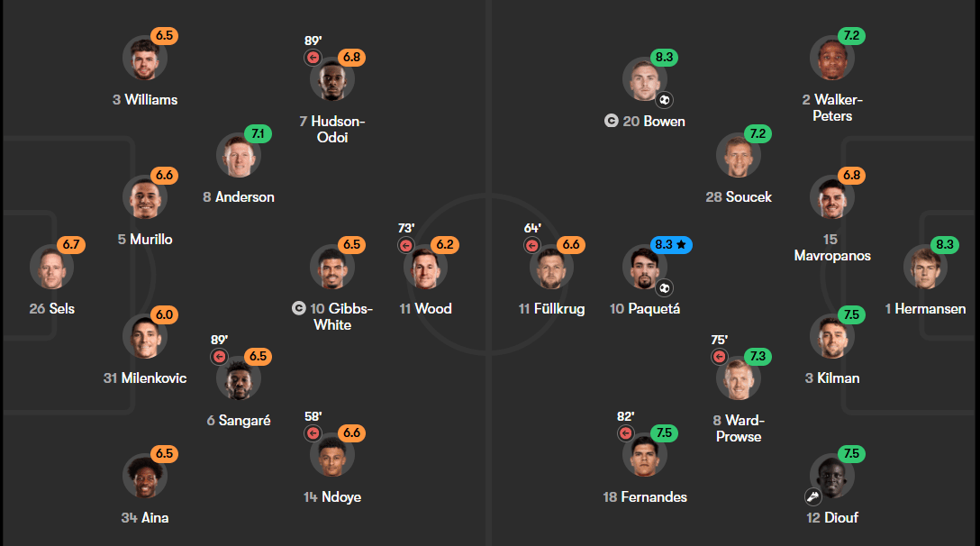This screenshot has height=546, width=980.
Task: Click Hudson-Odoi's substitution arrow icon
Action: (313, 58)
